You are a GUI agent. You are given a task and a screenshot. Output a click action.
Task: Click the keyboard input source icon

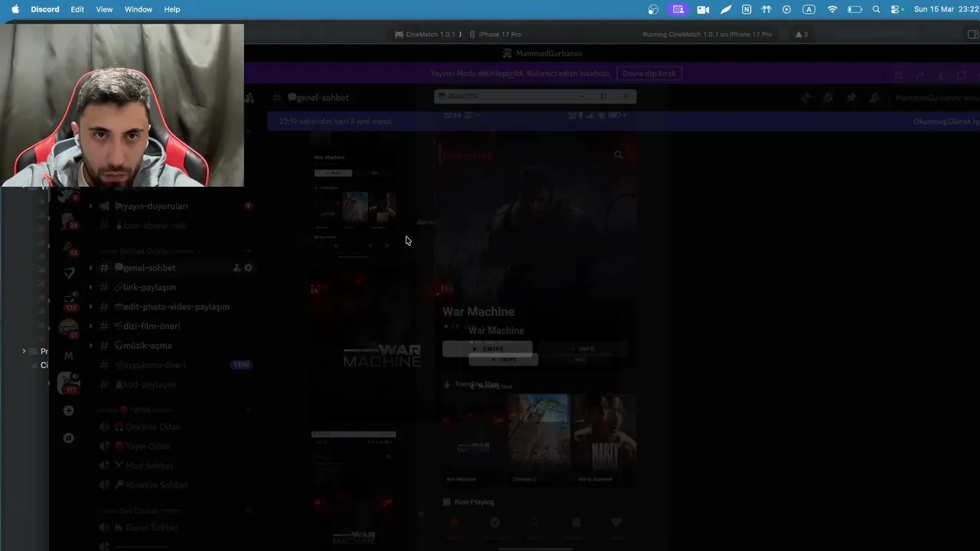coord(809,9)
